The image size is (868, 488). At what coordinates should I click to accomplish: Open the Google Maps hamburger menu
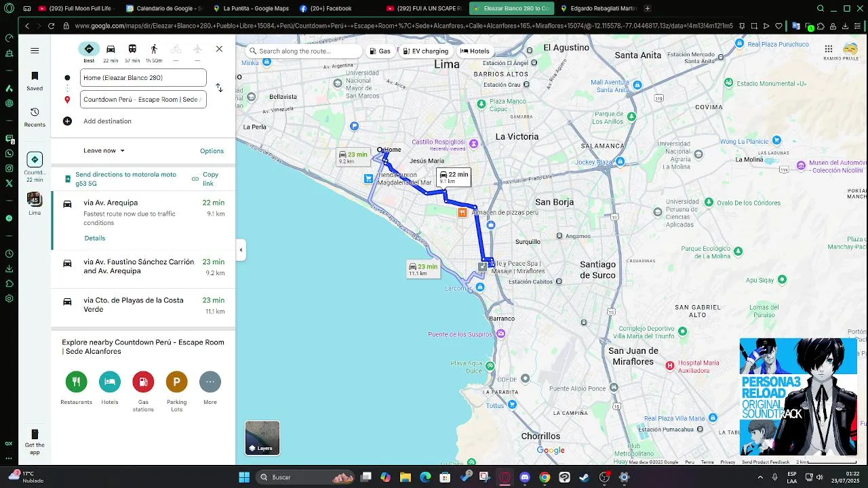click(x=35, y=50)
